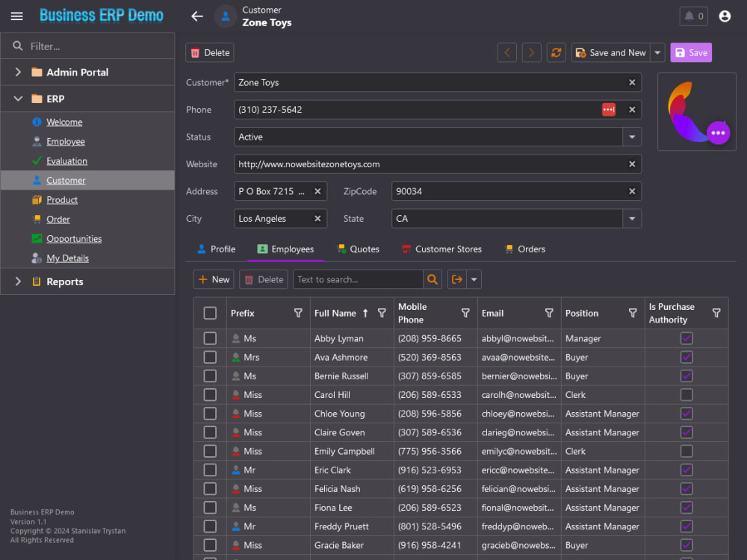The height and width of the screenshot is (560, 747).
Task: Sort by Full Name column header
Action: (x=335, y=313)
